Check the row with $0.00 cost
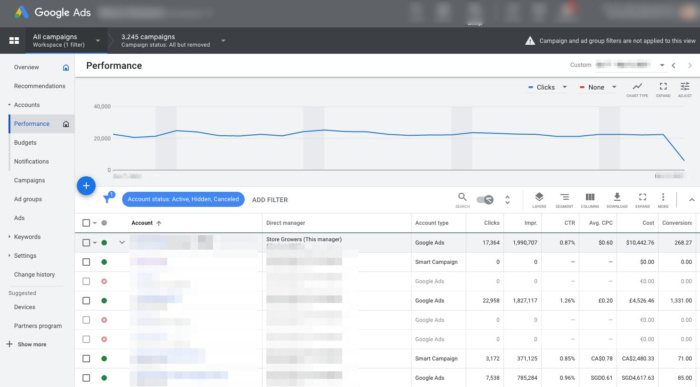The height and width of the screenshot is (387, 700). (x=86, y=262)
